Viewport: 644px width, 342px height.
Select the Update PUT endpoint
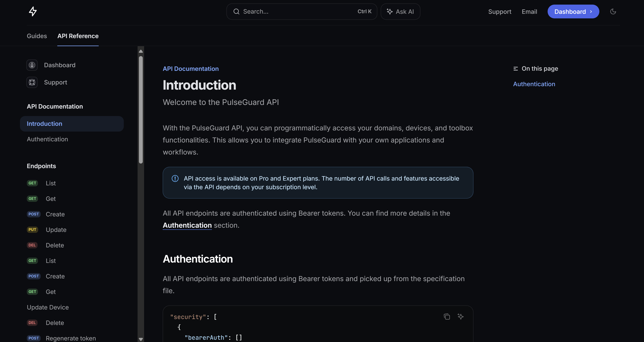point(56,230)
